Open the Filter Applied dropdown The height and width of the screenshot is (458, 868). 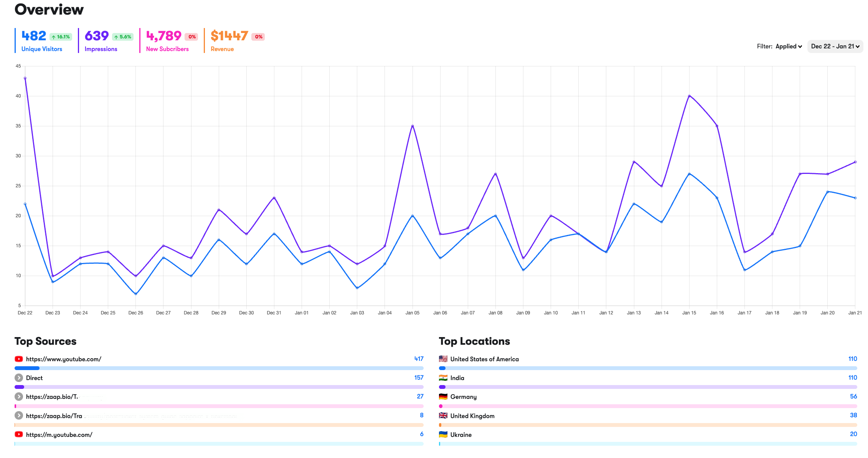(789, 46)
